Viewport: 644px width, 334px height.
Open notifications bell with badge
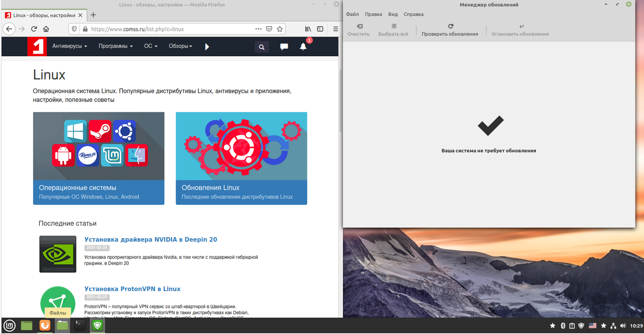pyautogui.click(x=304, y=46)
